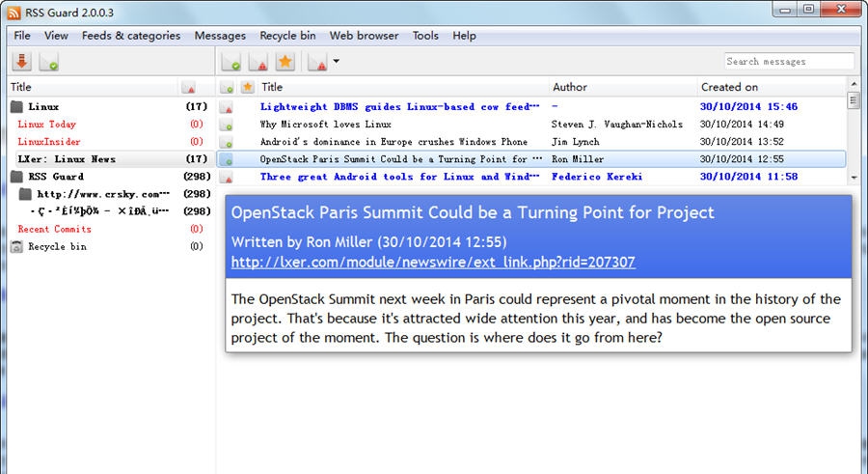Screen dimensions: 868x474
Task: Click unread count column header in feeds list
Action: pyautogui.click(x=188, y=87)
